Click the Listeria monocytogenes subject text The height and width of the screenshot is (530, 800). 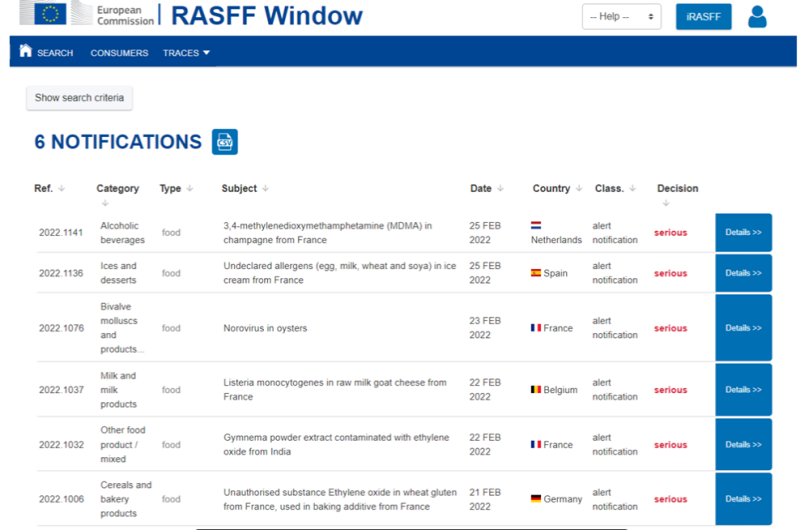tap(335, 389)
